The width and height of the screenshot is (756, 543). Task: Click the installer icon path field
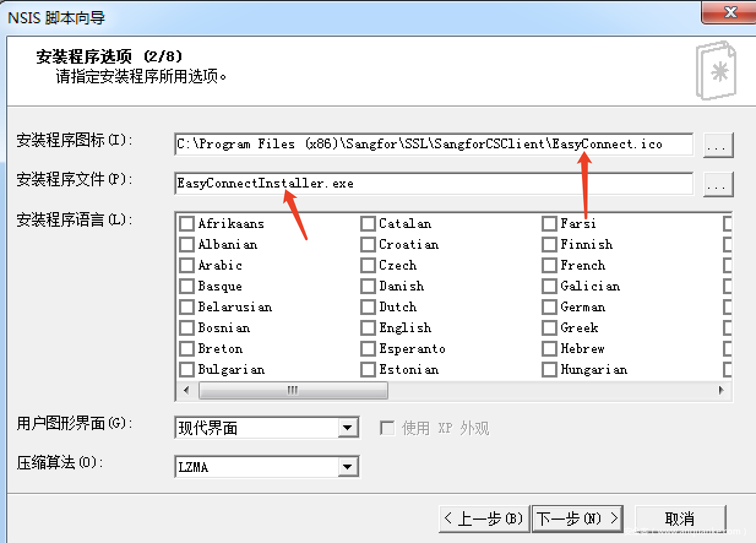(434, 145)
